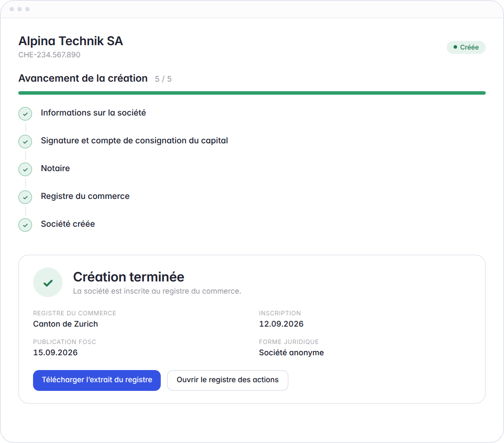Click the Création terminée heading
The image size is (504, 443).
[129, 277]
